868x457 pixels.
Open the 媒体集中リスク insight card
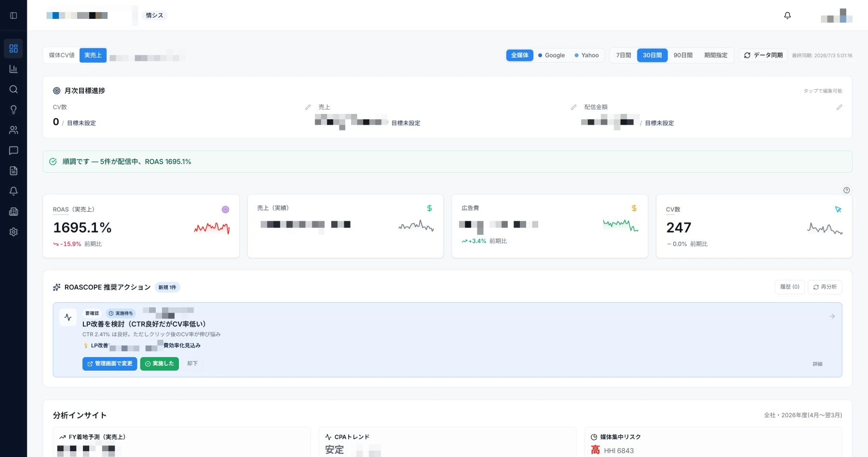point(713,442)
